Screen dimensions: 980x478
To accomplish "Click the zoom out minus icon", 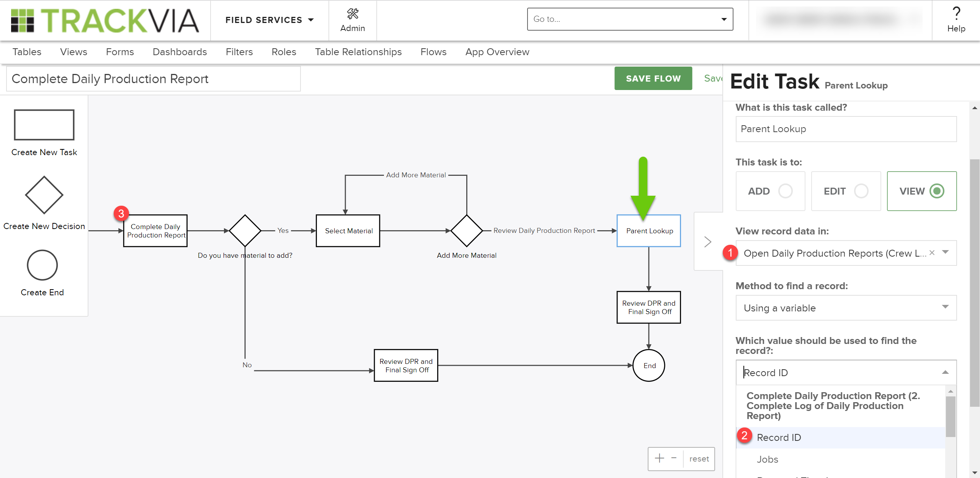I will 674,458.
